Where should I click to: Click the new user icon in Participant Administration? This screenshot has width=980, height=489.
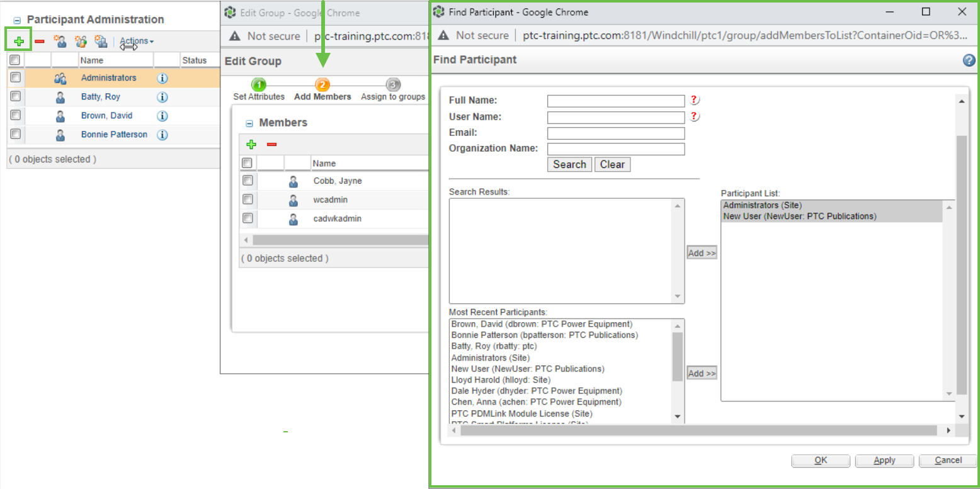tap(60, 42)
